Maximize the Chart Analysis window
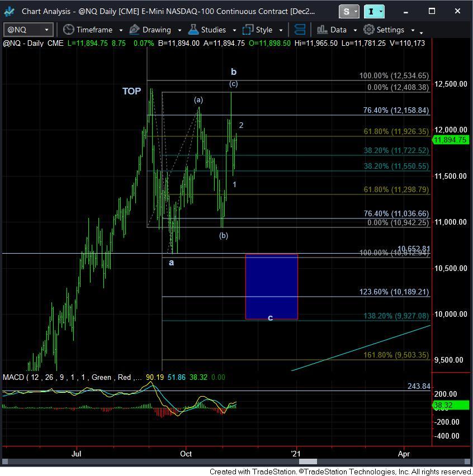Screen dimensions: 473x476 click(432, 12)
